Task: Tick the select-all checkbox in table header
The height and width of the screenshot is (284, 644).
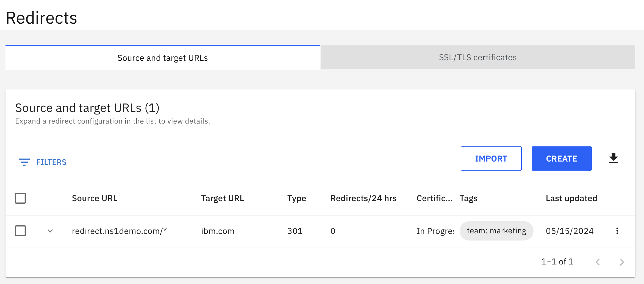Action: point(20,198)
